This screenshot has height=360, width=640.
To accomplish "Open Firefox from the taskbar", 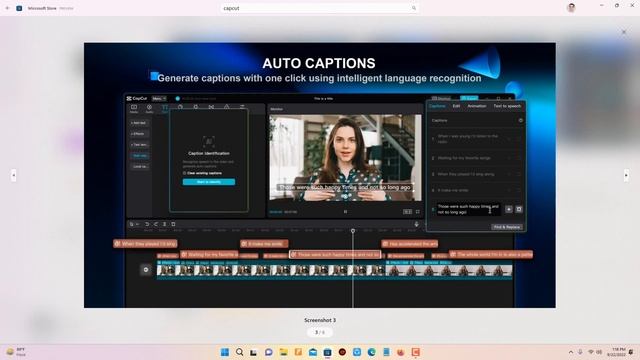I will click(401, 352).
